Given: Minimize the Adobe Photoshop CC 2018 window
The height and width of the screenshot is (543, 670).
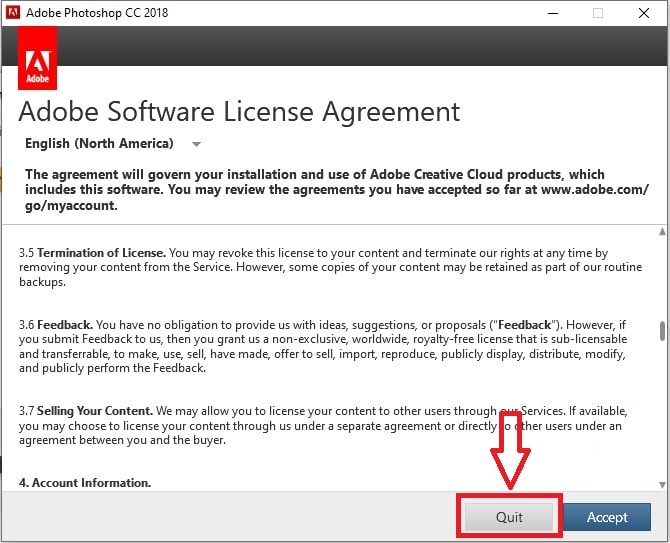Looking at the screenshot, I should click(553, 13).
